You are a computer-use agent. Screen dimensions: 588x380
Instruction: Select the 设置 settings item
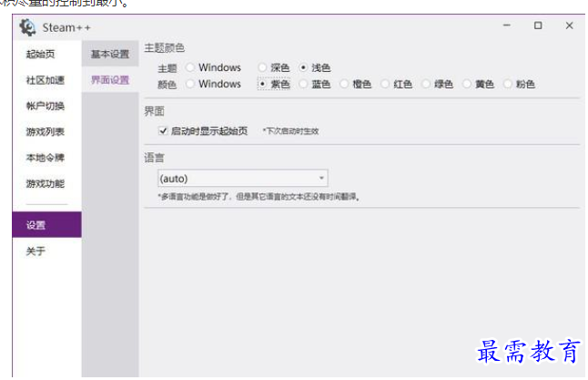click(x=46, y=224)
